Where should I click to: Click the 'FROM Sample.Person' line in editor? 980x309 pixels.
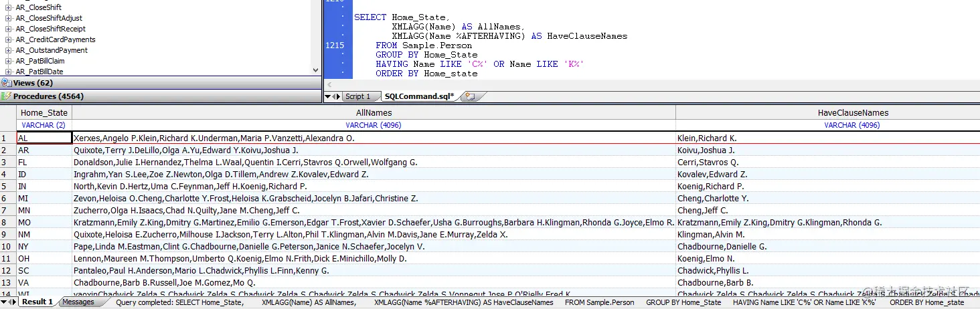click(x=423, y=45)
